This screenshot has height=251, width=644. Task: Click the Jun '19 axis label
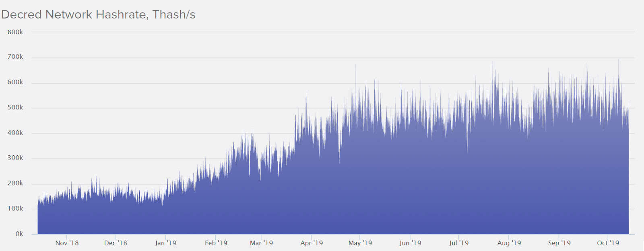pos(410,243)
